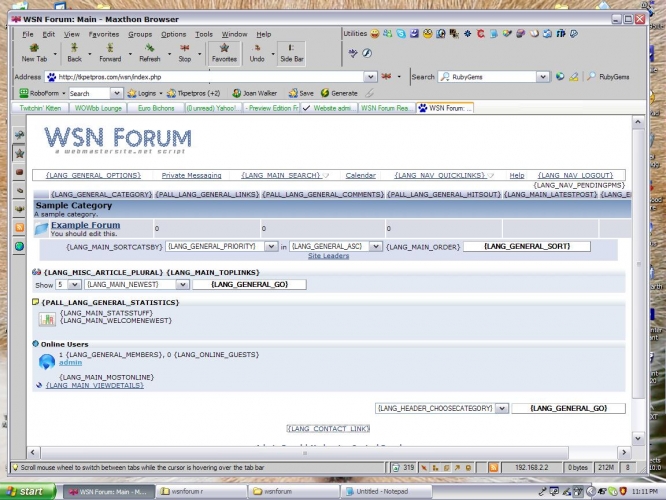666x500 pixels.
Task: Open the Tools menu
Action: [x=204, y=34]
